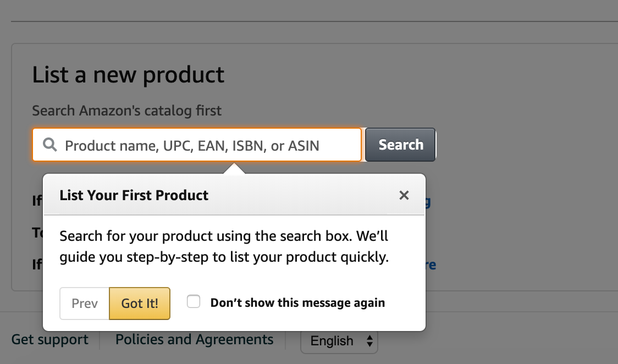Close the List Your First Product popup
This screenshot has width=618, height=364.
[x=404, y=195]
